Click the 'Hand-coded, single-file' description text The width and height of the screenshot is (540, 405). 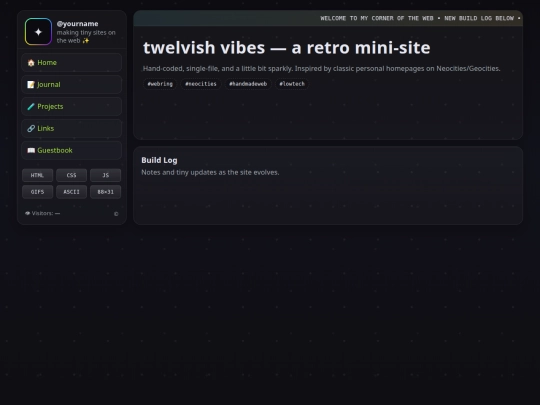coord(322,69)
